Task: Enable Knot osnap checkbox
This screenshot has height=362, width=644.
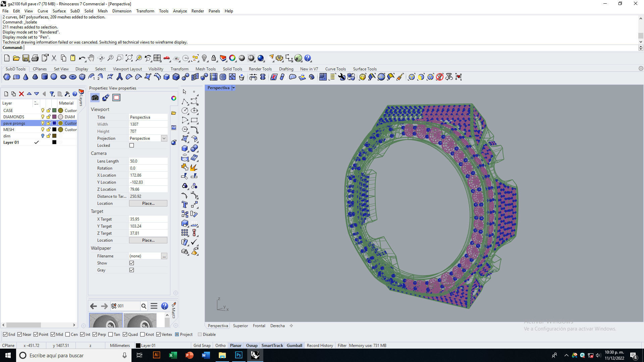Action: (143, 335)
